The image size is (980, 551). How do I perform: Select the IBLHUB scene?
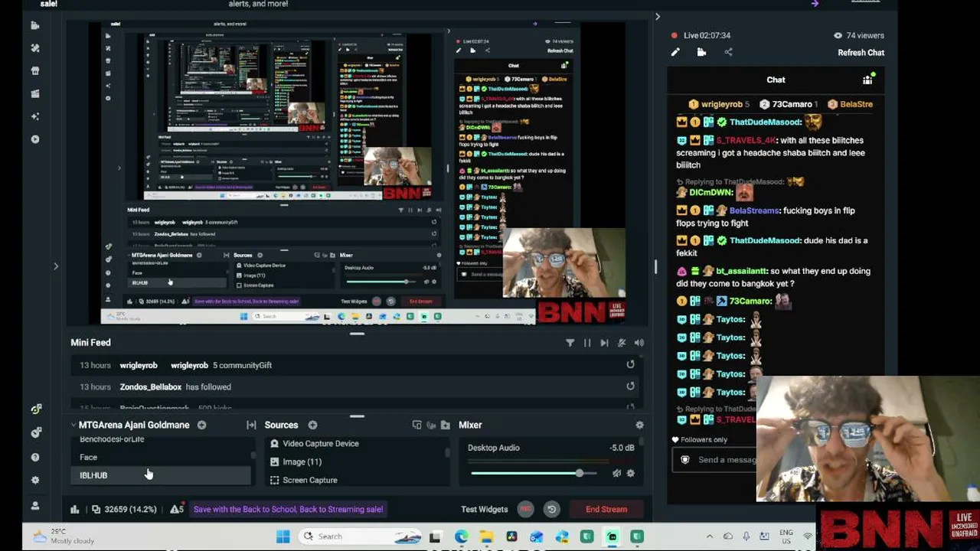click(161, 475)
